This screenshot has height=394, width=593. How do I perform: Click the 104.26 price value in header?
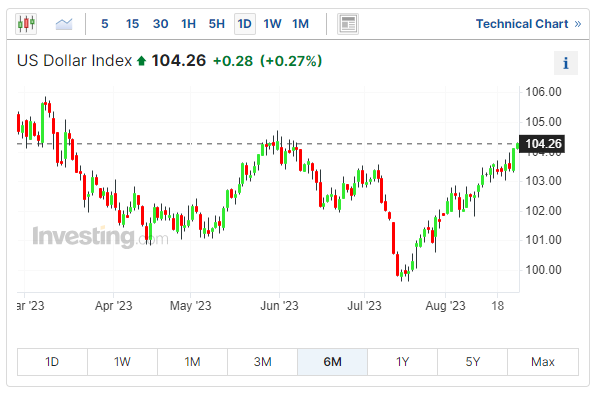[x=179, y=61]
